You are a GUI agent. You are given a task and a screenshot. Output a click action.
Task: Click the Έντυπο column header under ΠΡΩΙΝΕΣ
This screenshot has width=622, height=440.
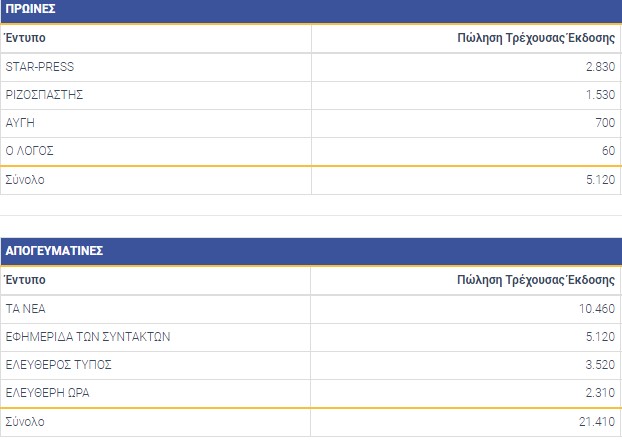pos(25,38)
